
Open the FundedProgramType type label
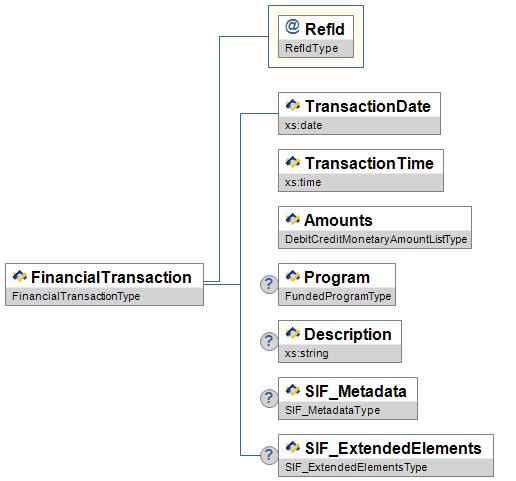click(x=338, y=296)
